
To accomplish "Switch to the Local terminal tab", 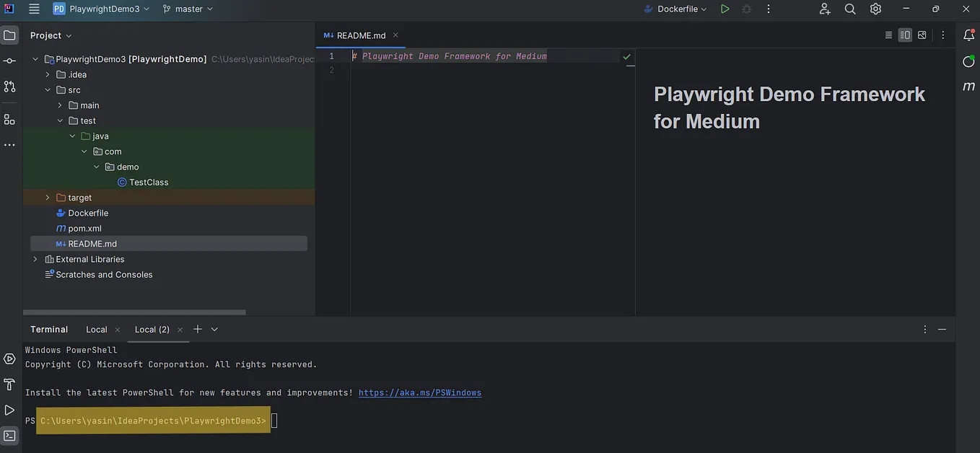I will point(96,329).
